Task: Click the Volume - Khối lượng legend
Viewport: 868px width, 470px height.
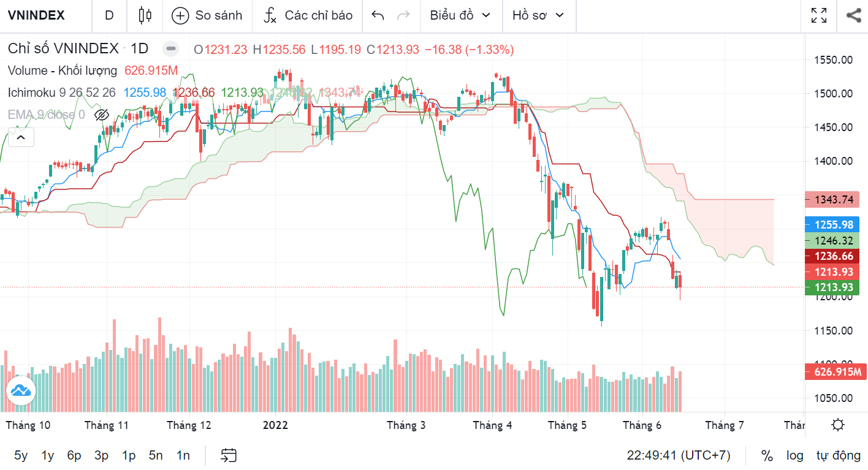Action: pos(63,70)
